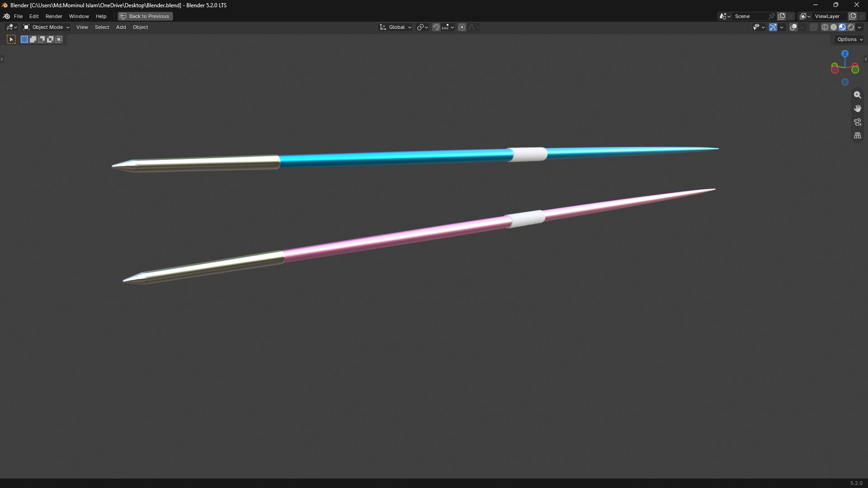Toggle snapping magnet on

(x=436, y=28)
